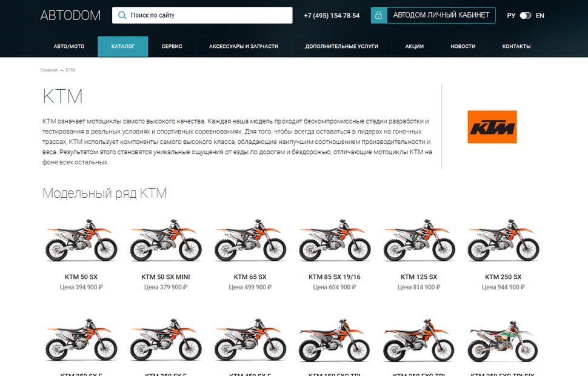Go to АКСЕССУАРЫ И ЗАПЧАСТИ
Screen dimensions: 588x376
click(244, 47)
